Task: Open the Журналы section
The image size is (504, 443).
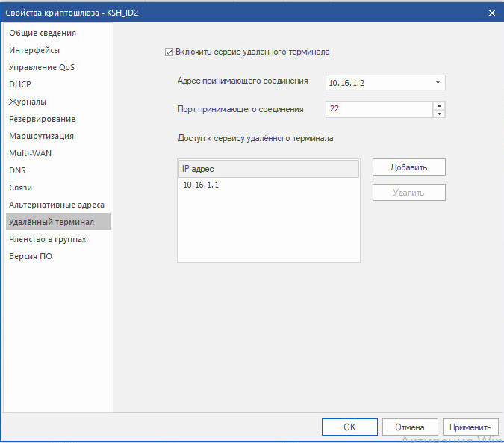Action: click(x=28, y=102)
